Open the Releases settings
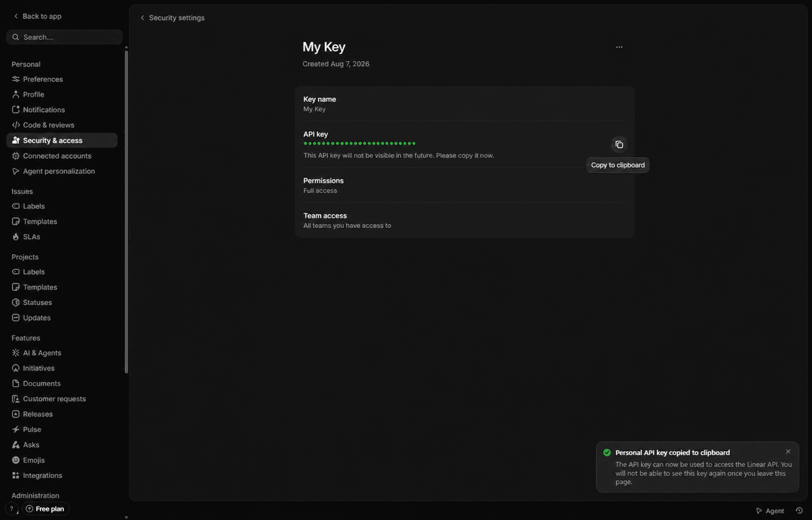The height and width of the screenshot is (520, 812). point(62,415)
